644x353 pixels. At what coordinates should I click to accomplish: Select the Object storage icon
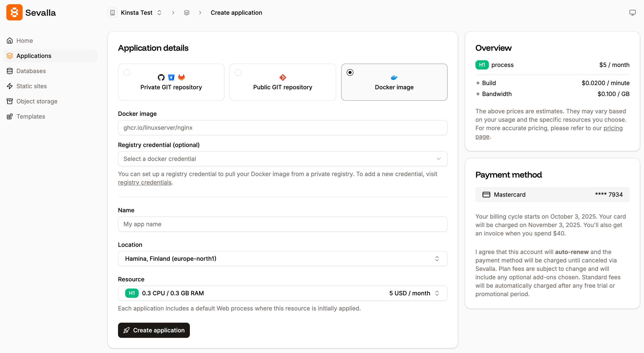tap(10, 101)
